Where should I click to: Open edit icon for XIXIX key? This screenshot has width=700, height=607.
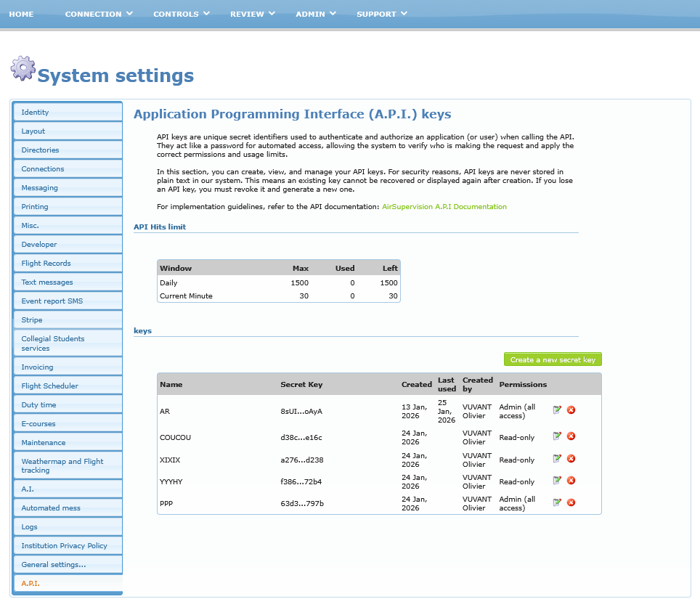click(x=557, y=459)
